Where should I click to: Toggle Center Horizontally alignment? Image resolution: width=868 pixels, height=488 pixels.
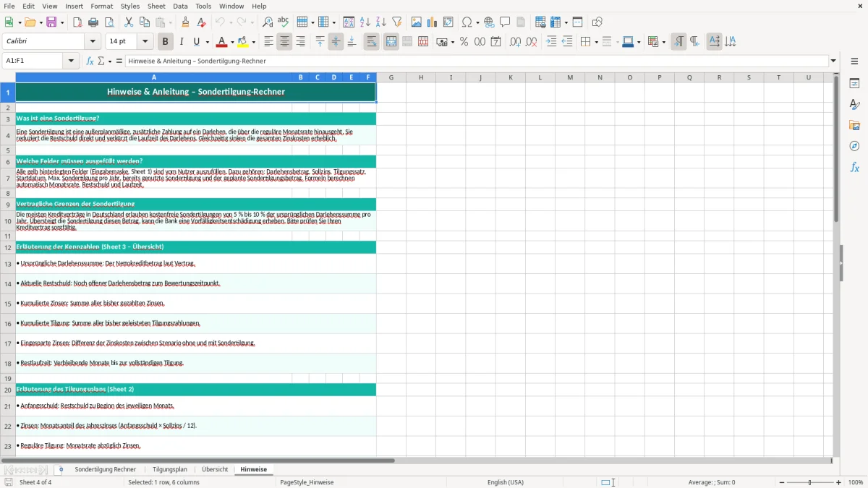point(284,42)
